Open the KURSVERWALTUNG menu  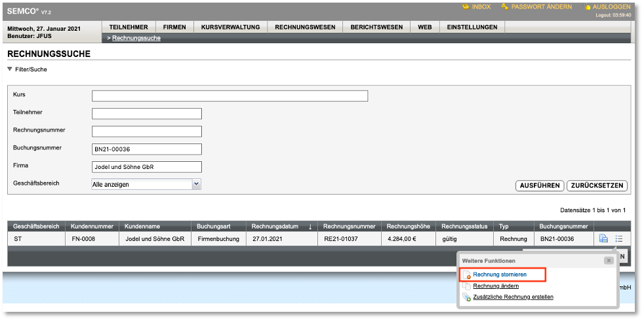pyautogui.click(x=230, y=27)
